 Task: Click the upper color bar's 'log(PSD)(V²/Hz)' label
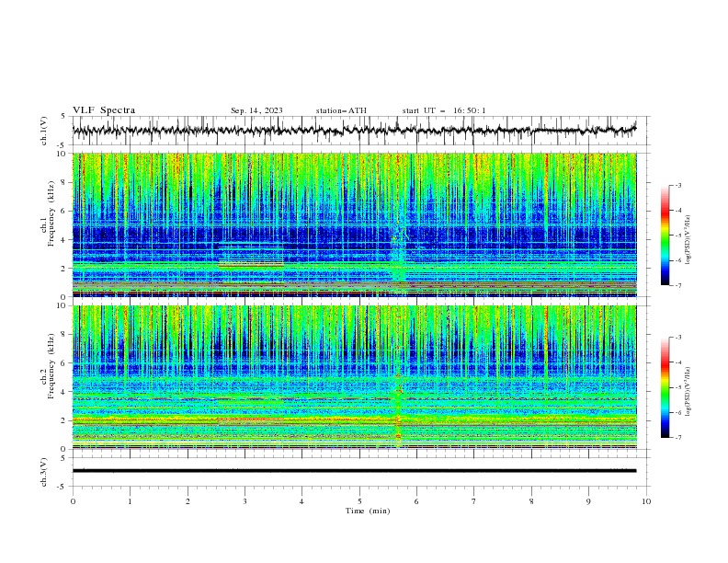[x=688, y=240]
